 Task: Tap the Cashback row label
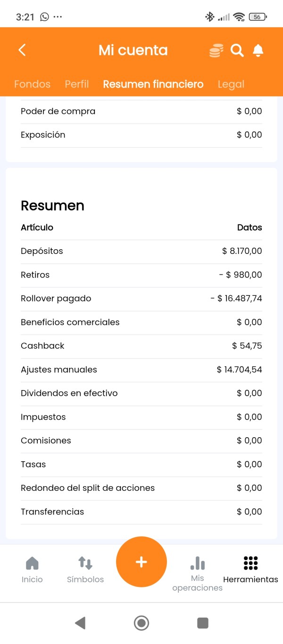tap(42, 346)
